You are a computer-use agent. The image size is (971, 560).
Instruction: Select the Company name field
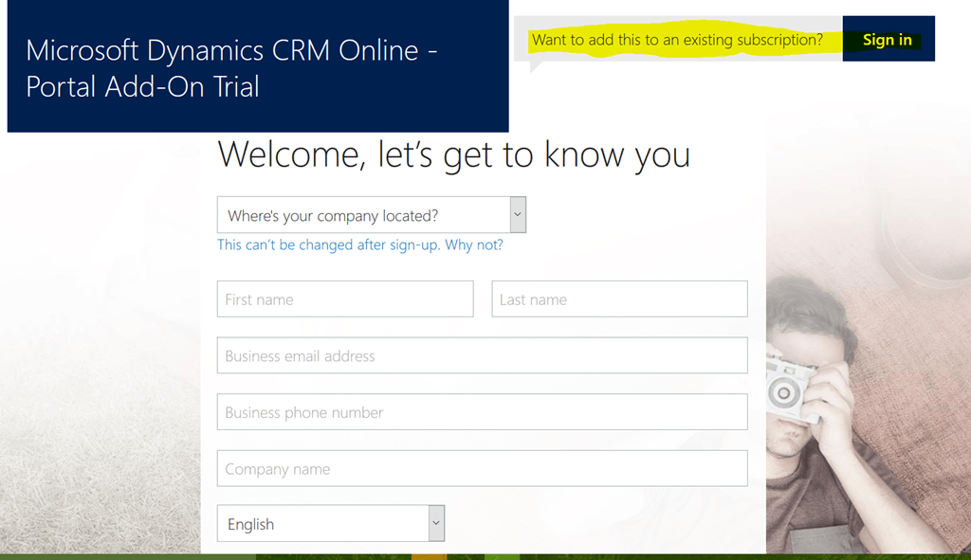[x=483, y=468]
